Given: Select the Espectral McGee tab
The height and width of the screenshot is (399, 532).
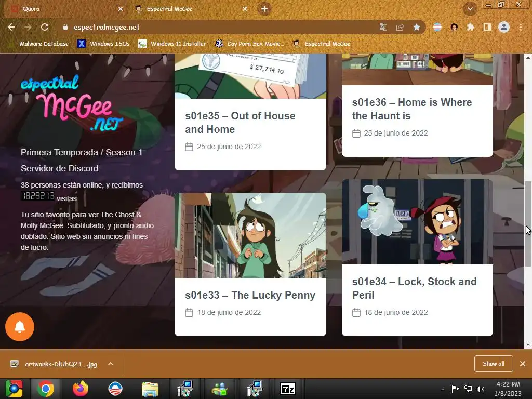Looking at the screenshot, I should (190, 9).
